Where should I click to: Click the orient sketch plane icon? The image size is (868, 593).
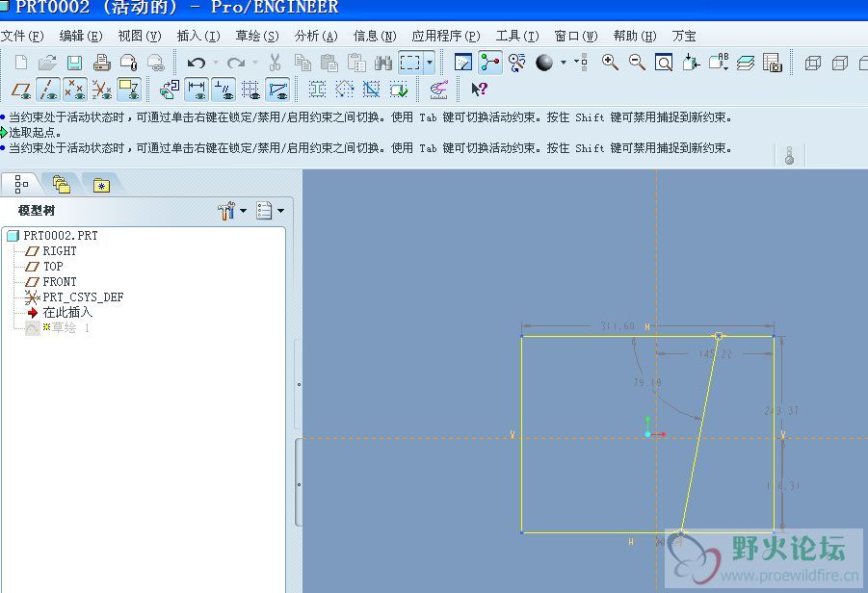tap(169, 90)
